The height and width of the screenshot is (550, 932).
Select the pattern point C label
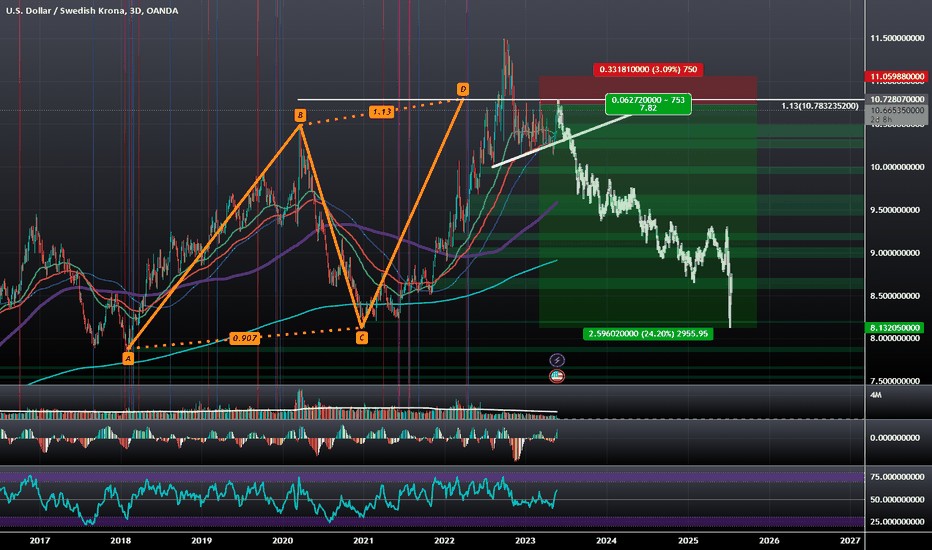[361, 338]
